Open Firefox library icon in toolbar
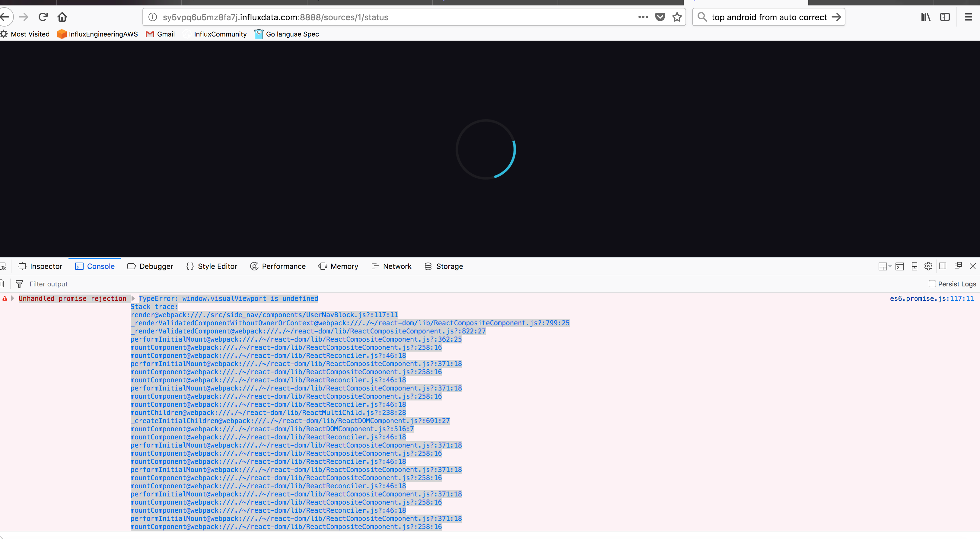The image size is (980, 539). [x=926, y=17]
